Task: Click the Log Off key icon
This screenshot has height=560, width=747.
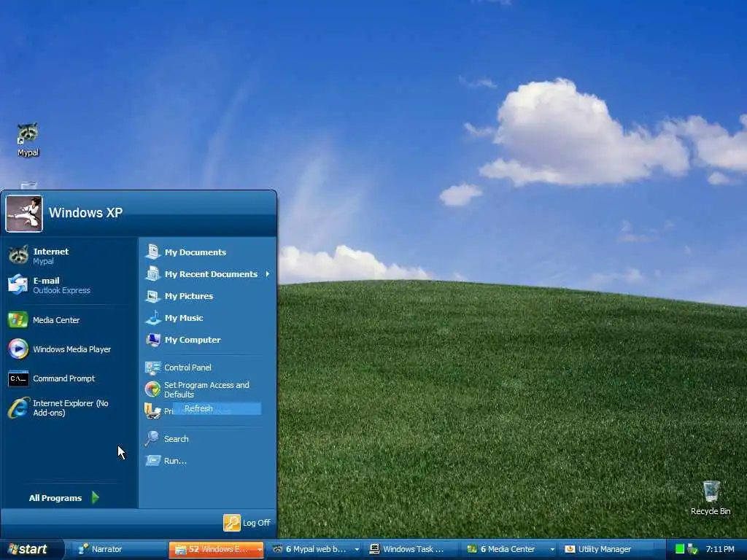Action: (x=232, y=522)
